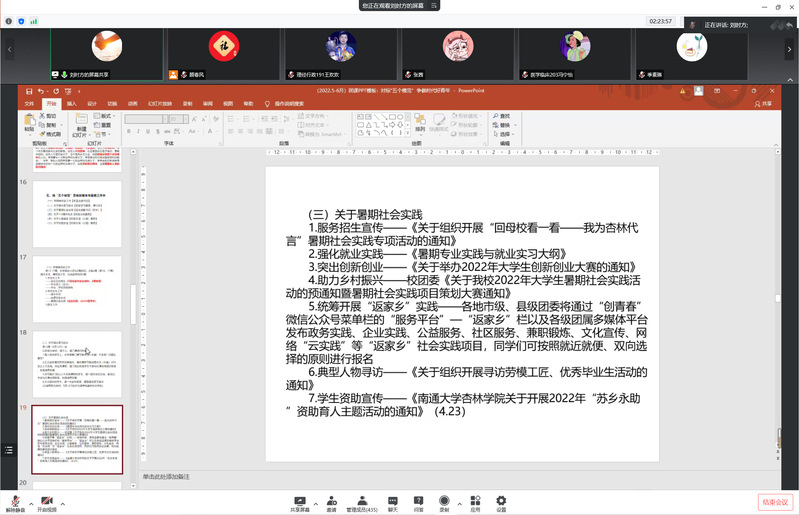
Task: Open the 插入 ribbon tab
Action: 71,103
